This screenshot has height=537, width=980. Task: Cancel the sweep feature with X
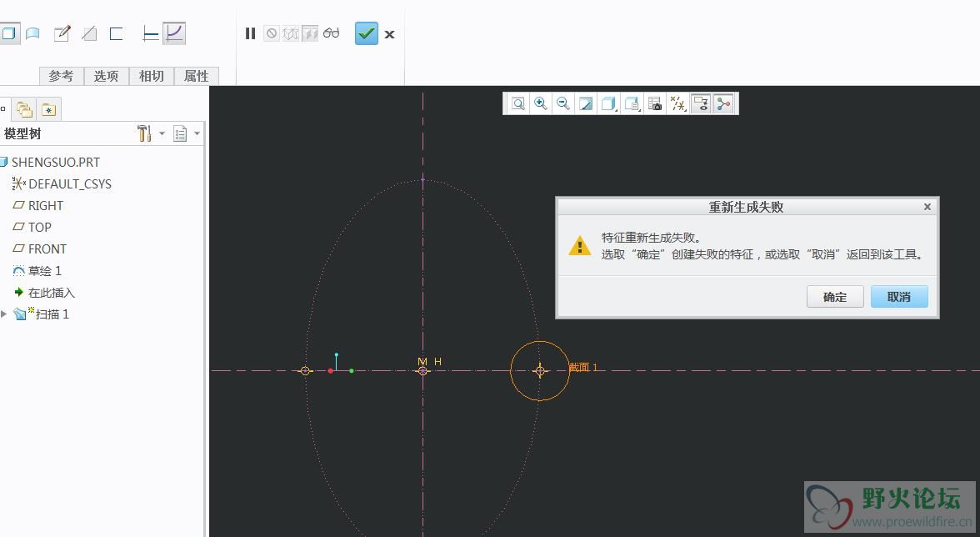pos(389,34)
